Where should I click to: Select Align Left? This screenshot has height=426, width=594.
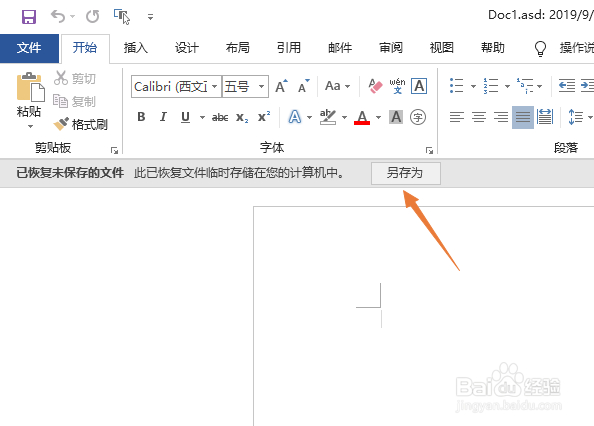coord(456,117)
